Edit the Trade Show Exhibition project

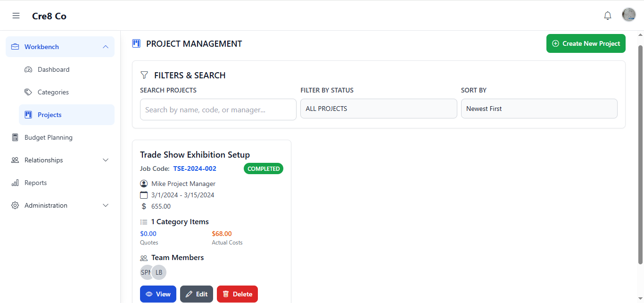click(197, 294)
